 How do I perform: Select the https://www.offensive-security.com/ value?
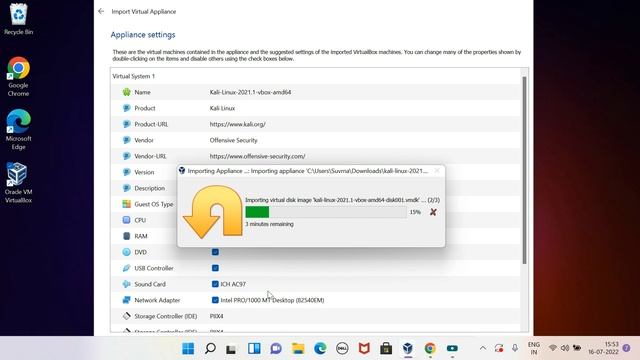click(x=257, y=156)
